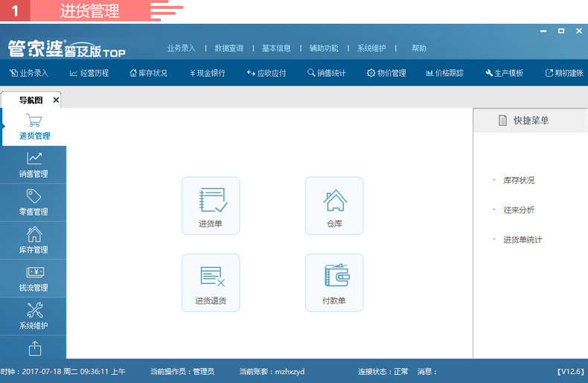The width and height of the screenshot is (588, 383).
Task: Click 应收应付 toolbar item
Action: 266,73
